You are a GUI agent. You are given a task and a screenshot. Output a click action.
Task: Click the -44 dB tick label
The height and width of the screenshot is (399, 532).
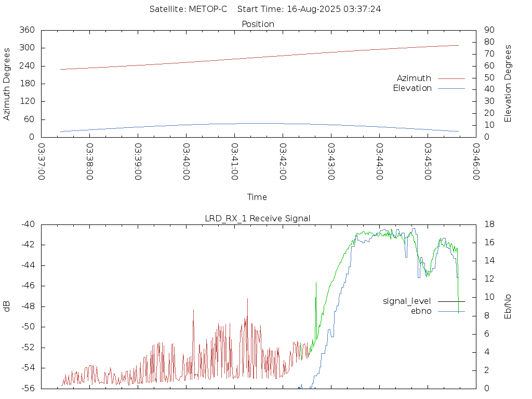pyautogui.click(x=28, y=265)
